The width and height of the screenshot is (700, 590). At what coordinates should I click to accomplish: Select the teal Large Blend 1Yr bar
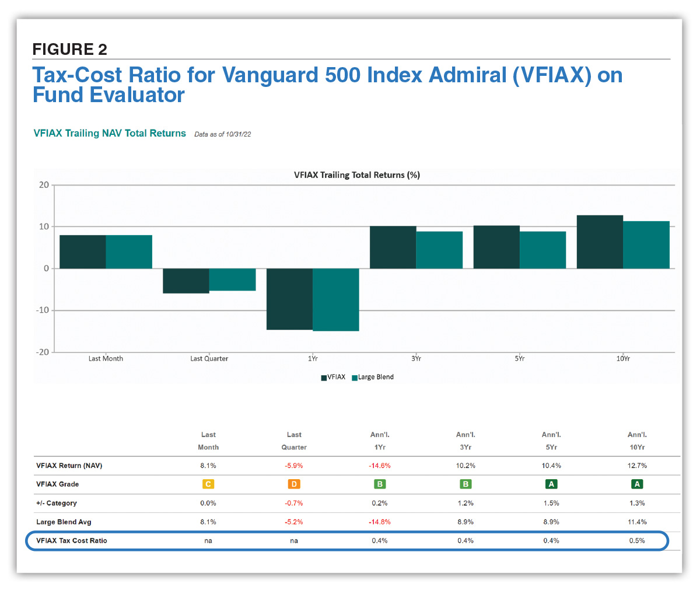click(x=335, y=299)
